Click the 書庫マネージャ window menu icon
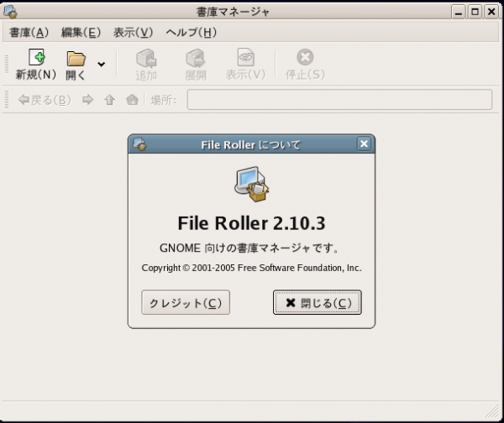The height and width of the screenshot is (423, 504). (x=10, y=12)
